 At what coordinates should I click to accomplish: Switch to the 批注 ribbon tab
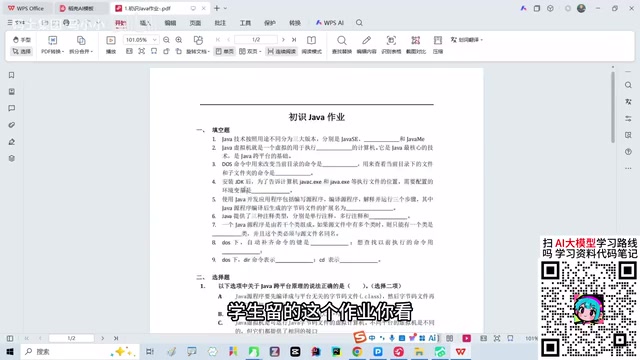pyautogui.click(x=220, y=23)
